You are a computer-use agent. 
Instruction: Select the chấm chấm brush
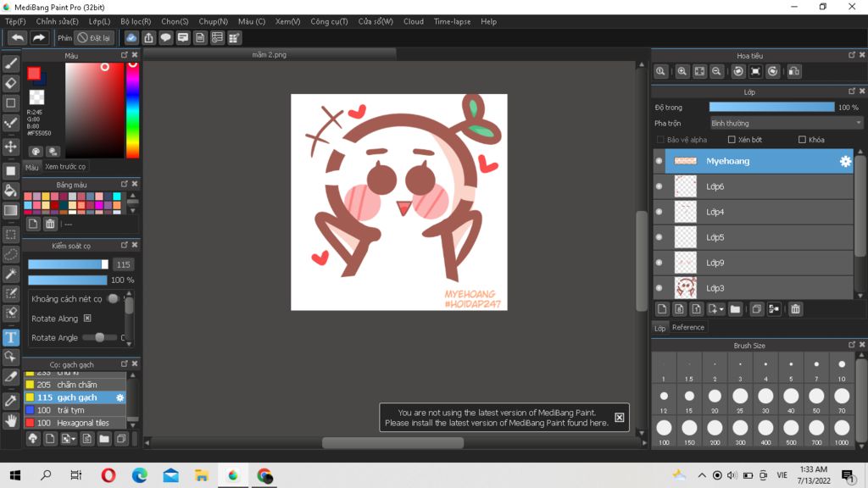pos(75,385)
